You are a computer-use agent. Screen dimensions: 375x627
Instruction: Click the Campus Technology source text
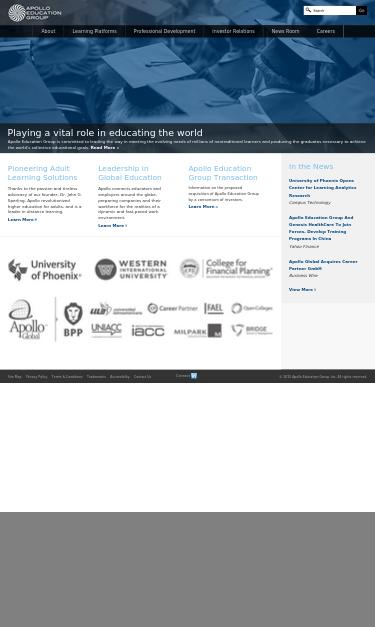click(x=310, y=203)
